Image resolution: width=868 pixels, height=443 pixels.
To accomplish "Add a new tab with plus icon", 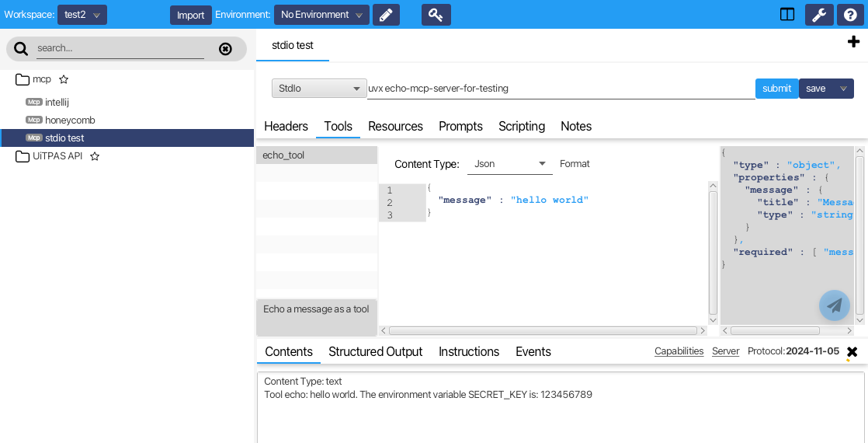I will [853, 42].
